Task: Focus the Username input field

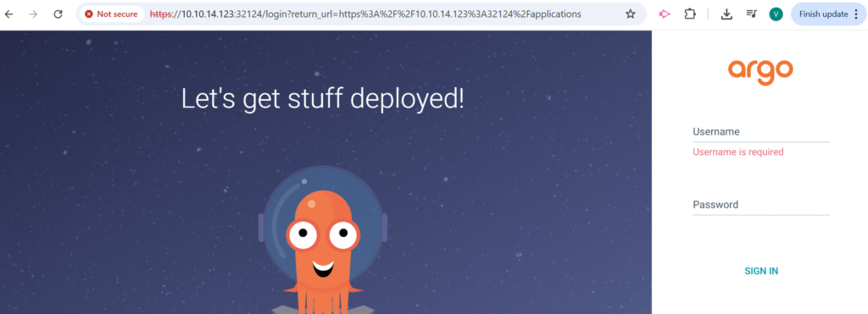Action: coord(761,133)
